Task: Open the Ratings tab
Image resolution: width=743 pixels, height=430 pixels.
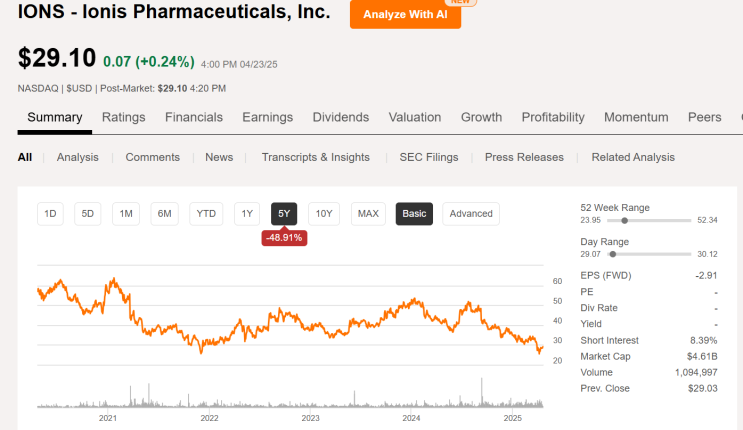Action: (x=123, y=117)
